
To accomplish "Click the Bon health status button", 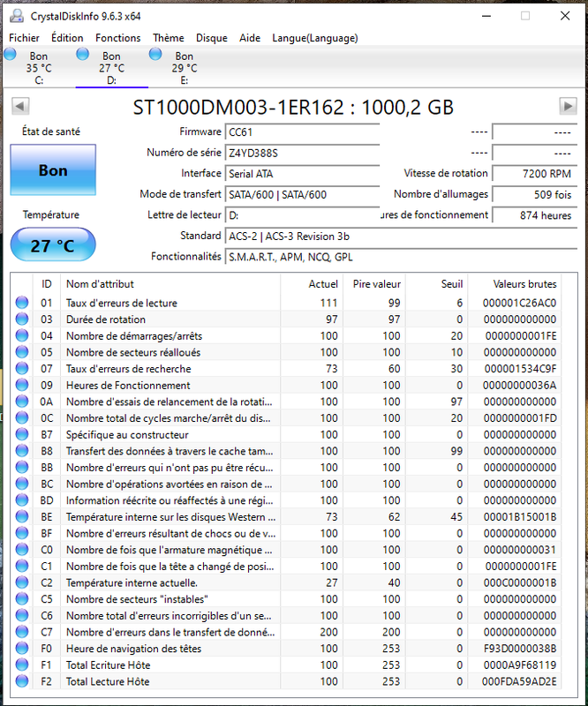I will click(53, 169).
